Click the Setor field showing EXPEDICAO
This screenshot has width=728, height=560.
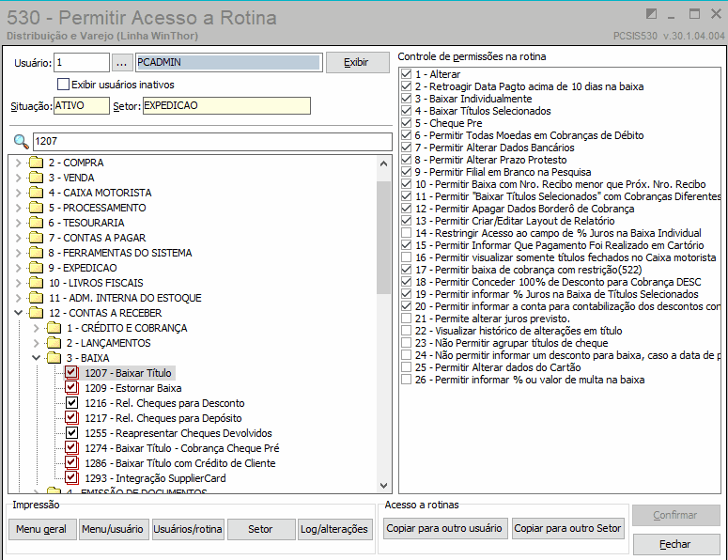pyautogui.click(x=226, y=105)
